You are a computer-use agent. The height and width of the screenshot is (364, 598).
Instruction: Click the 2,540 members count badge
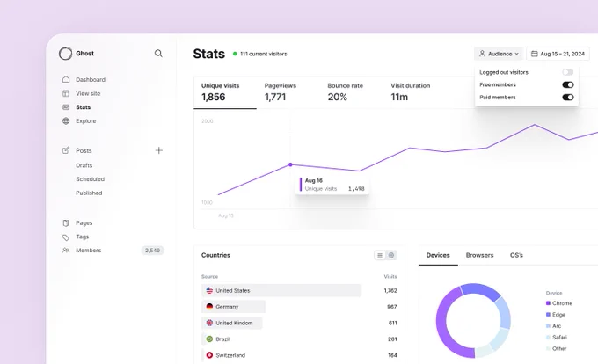click(x=152, y=251)
